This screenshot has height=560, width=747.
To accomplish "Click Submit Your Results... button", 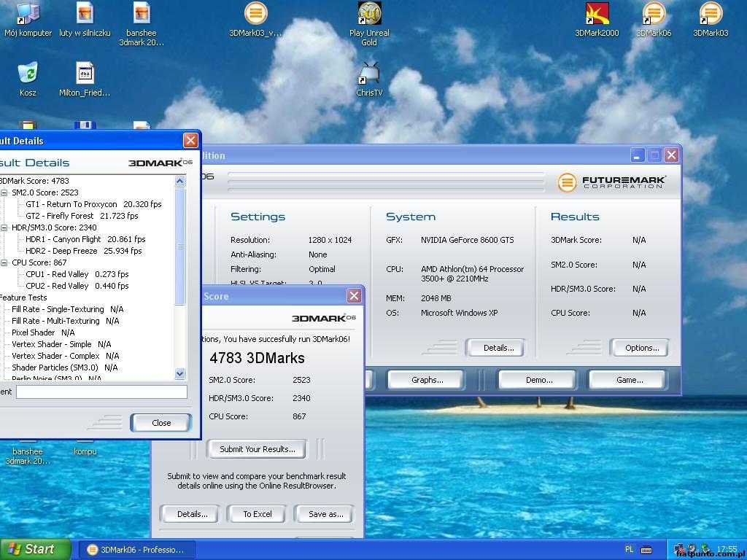I will point(256,448).
